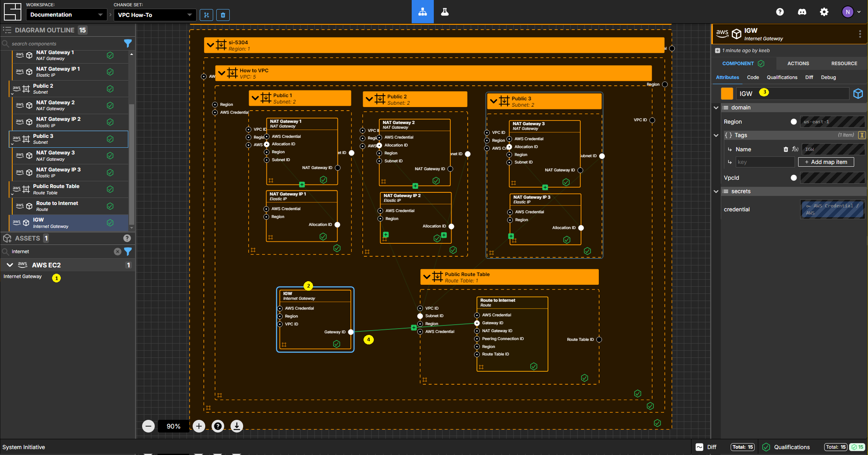The width and height of the screenshot is (868, 455).
Task: Switch to the ACTIONS tab
Action: pos(798,64)
